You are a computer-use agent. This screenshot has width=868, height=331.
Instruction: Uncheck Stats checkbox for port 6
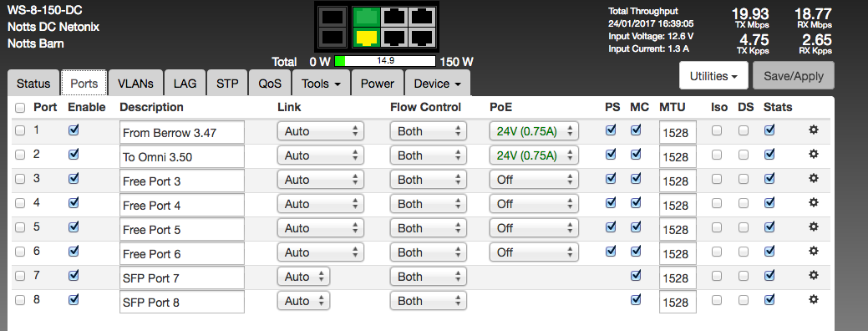click(769, 251)
